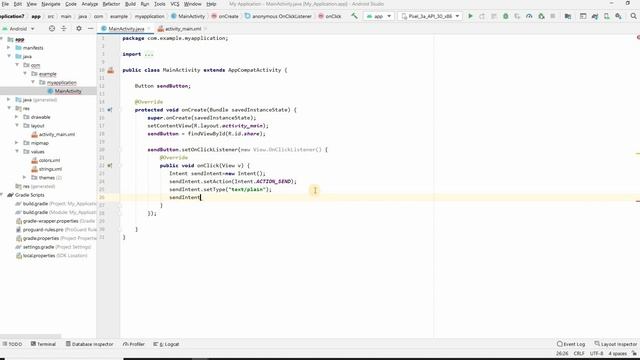Open the Layout Inspector panel
The height and width of the screenshot is (360, 640).
tap(616, 344)
